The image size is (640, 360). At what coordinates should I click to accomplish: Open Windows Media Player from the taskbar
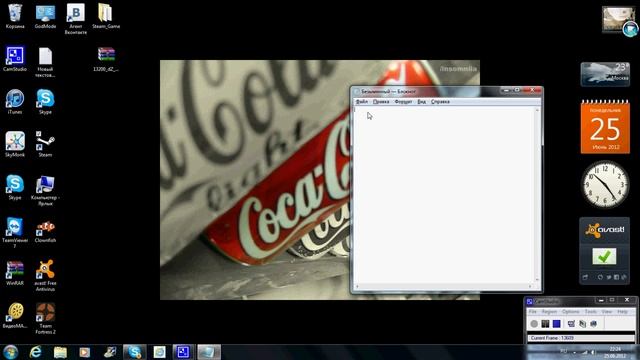tap(85, 352)
